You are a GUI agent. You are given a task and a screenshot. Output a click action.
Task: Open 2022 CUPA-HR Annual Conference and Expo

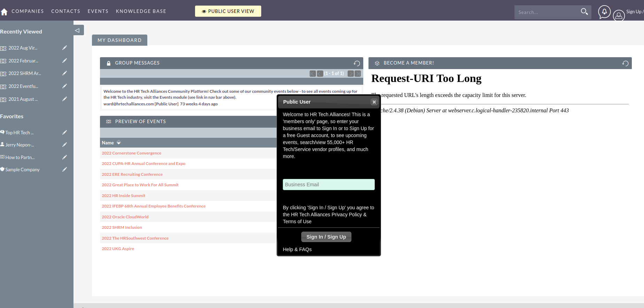143,164
